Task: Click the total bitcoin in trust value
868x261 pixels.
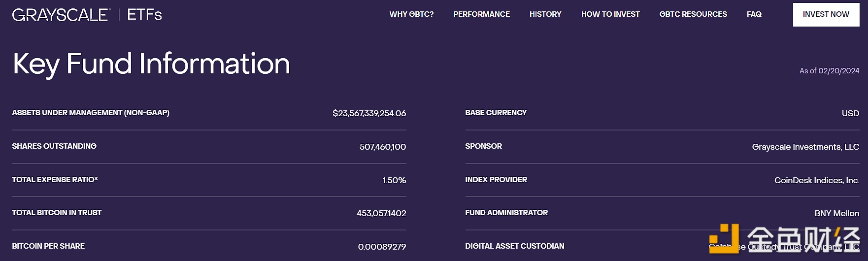Action: (x=381, y=213)
